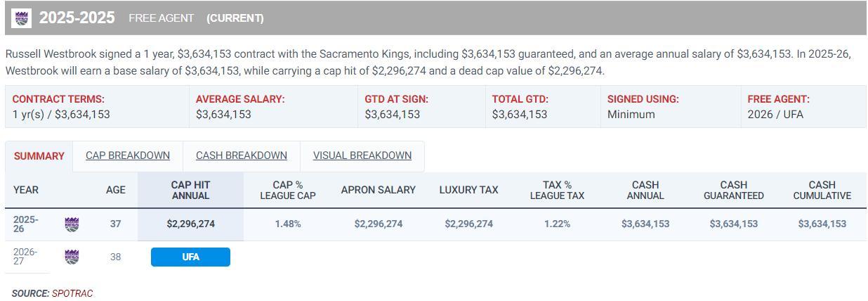
Task: Click the Apron Salary column header
Action: point(378,190)
